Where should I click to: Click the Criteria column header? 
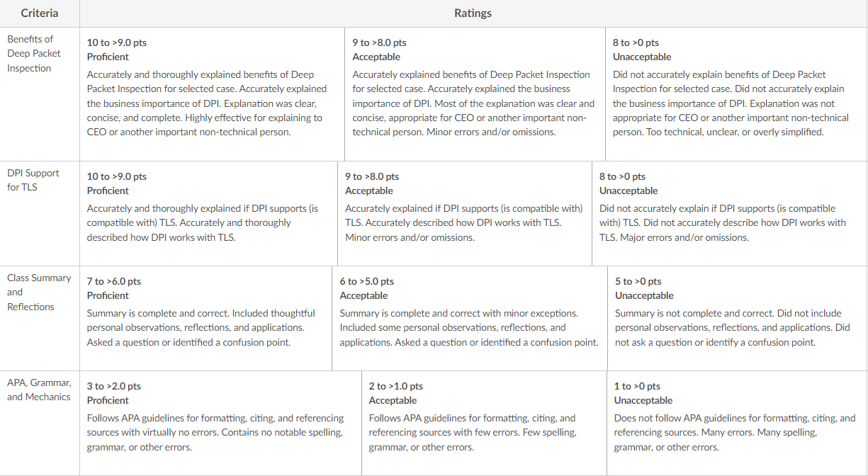[x=40, y=13]
